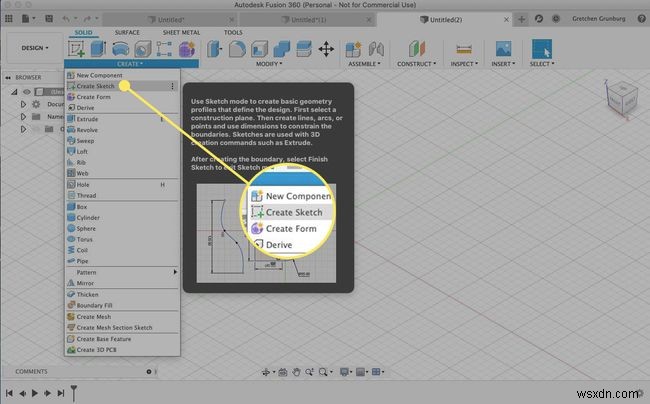Click the ViewCube in the canvas
650x404 pixels.
coord(621,98)
